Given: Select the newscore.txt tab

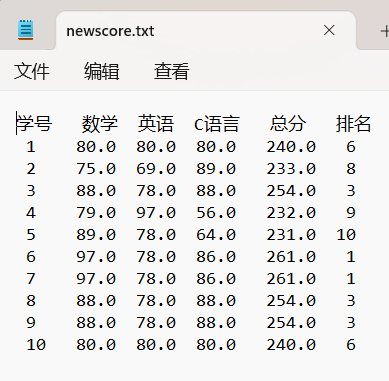Looking at the screenshot, I should 206,31.
